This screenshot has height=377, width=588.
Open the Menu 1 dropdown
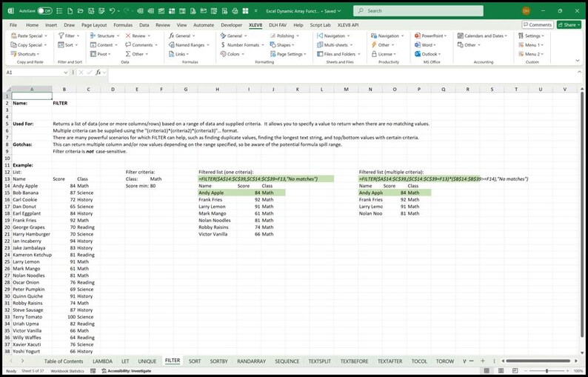pos(542,45)
